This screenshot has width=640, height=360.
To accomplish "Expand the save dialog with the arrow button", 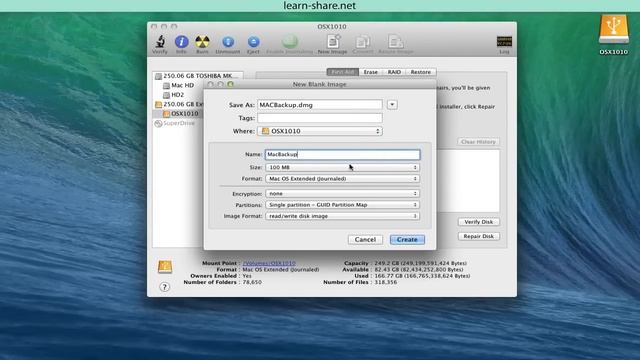I will coord(392,105).
